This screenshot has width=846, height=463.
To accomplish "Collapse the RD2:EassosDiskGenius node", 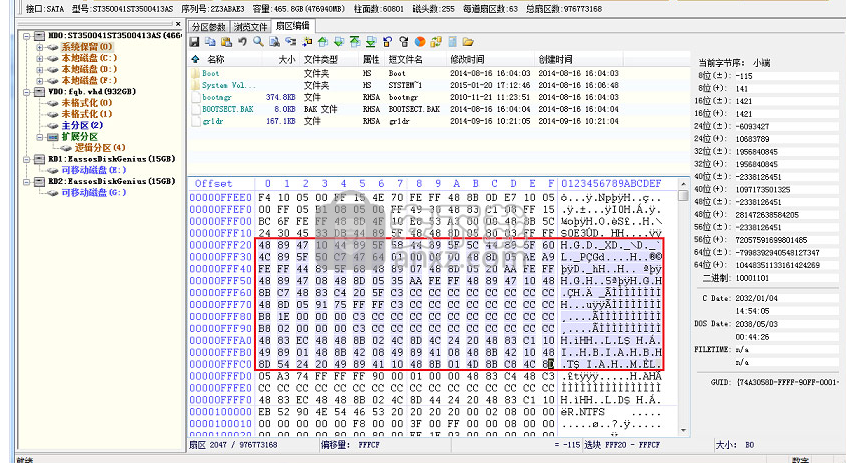I will (x=26, y=182).
